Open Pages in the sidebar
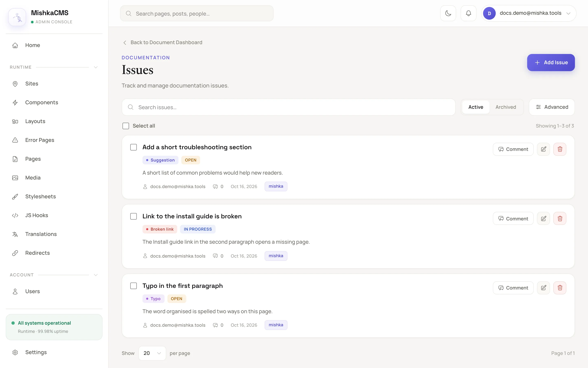The width and height of the screenshot is (588, 368). [54, 159]
